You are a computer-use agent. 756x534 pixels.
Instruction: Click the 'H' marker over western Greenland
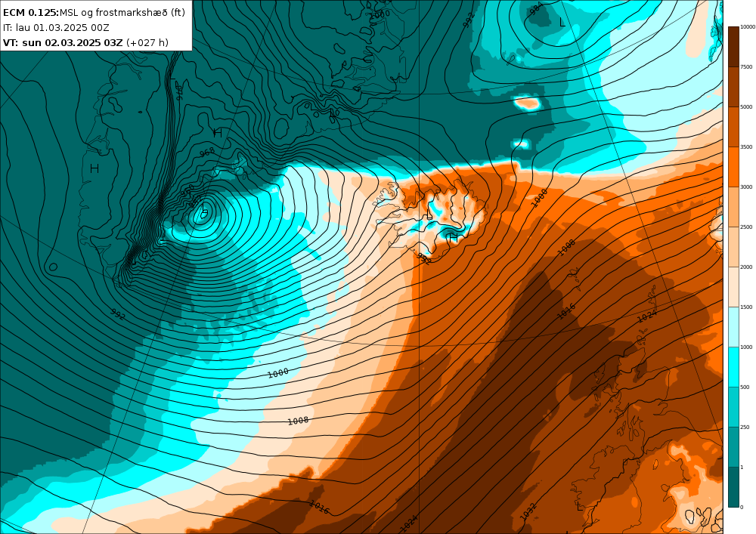(94, 168)
